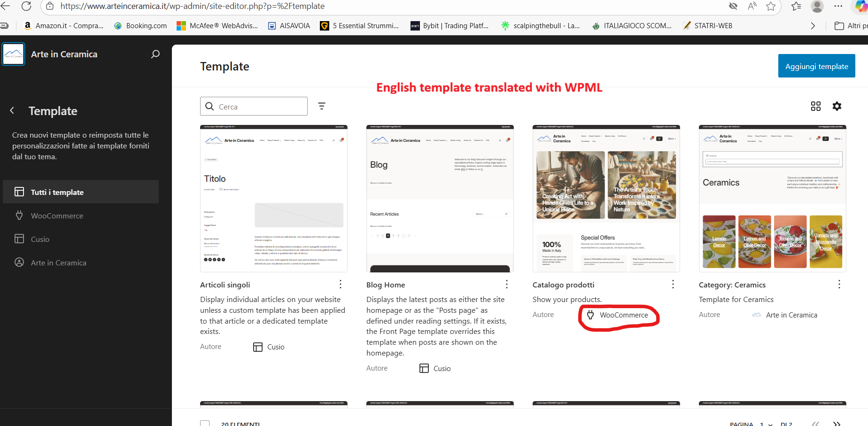Click the Cerca search field
Screen dimensions: 868x426
click(x=254, y=106)
